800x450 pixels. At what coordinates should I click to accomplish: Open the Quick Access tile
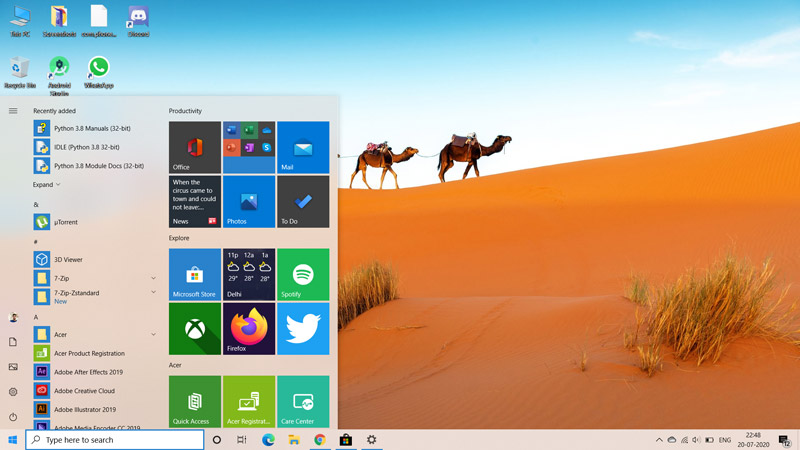point(195,402)
